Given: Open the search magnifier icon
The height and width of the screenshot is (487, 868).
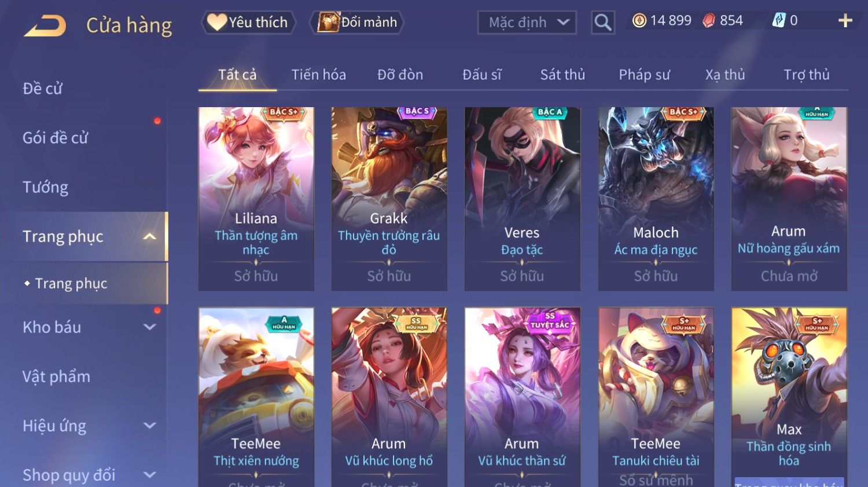Looking at the screenshot, I should [x=602, y=23].
